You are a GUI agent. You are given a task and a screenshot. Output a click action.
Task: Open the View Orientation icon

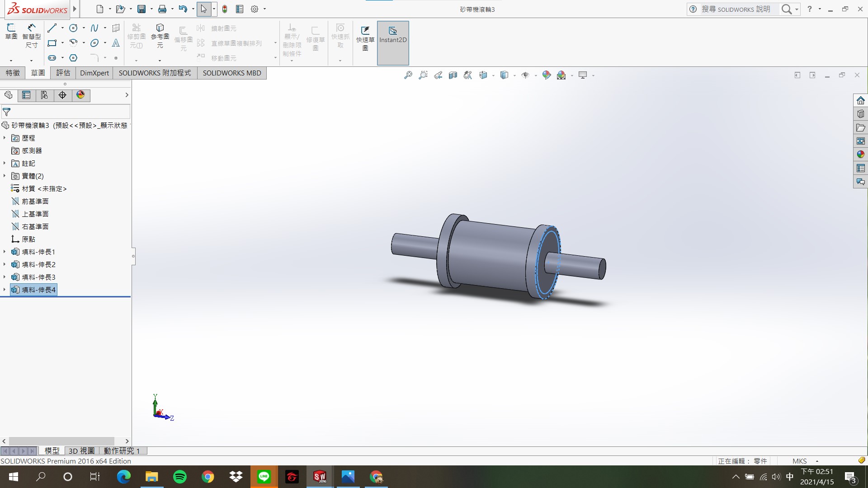[x=483, y=75]
